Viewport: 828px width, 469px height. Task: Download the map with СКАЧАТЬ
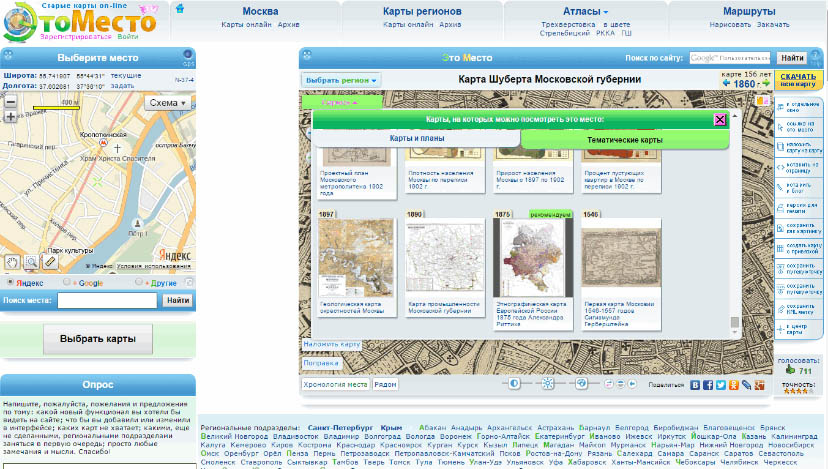point(798,80)
